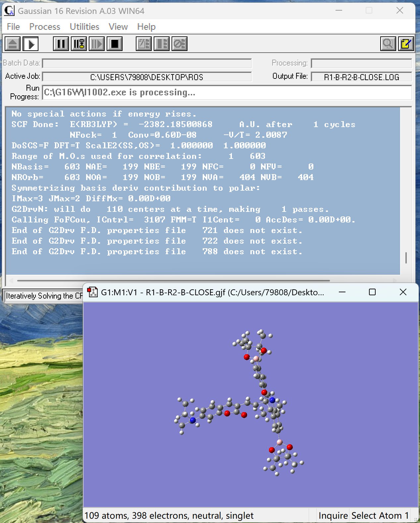Click the end batch after job icon
This screenshot has height=523, width=420.
pos(162,44)
